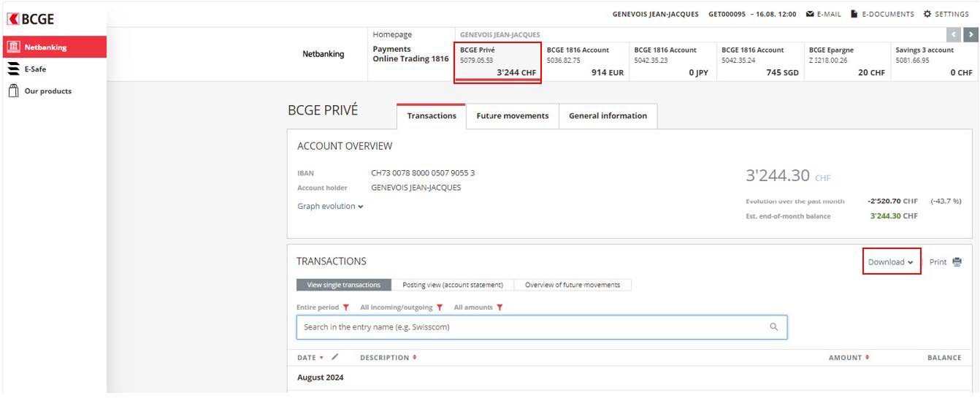980x398 pixels.
Task: Open E-DOCUMENTS link text
Action: 887,15
